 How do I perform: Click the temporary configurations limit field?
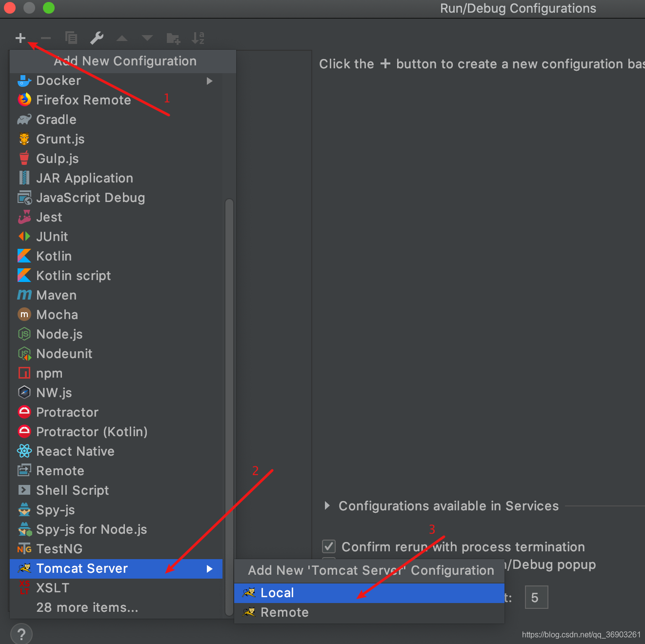tap(536, 597)
